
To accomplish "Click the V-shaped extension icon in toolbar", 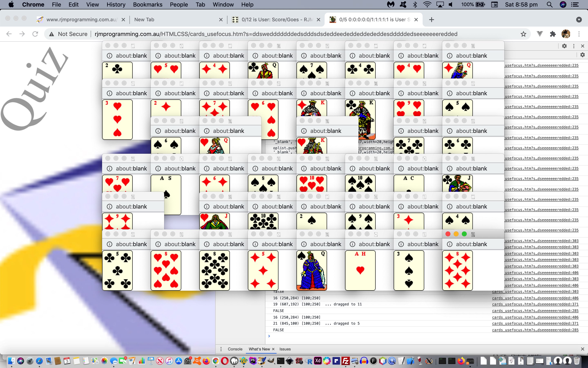I will coord(540,34).
